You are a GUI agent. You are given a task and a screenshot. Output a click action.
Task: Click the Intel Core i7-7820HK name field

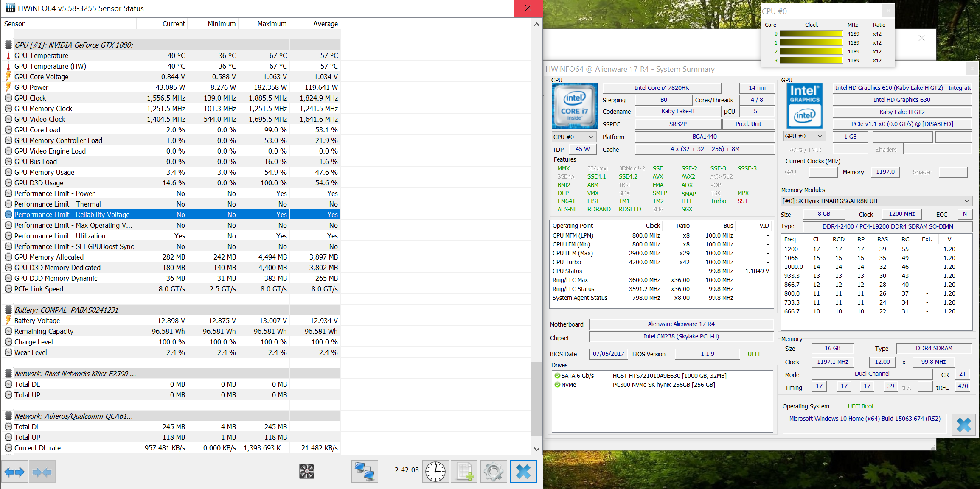tap(662, 88)
